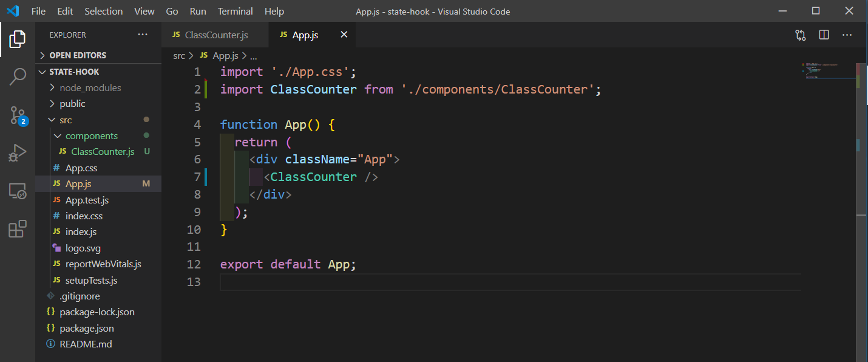Click the VS Code logo icon
868x362 pixels.
[x=13, y=11]
